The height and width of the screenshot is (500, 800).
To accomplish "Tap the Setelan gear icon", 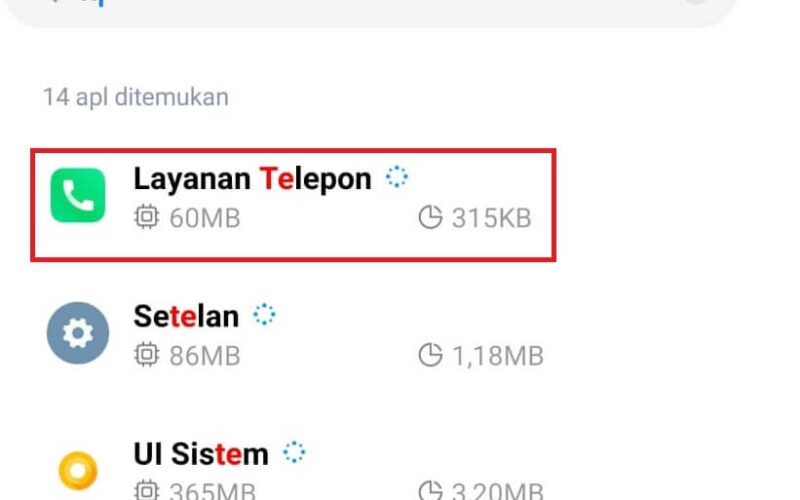I will pos(78,333).
